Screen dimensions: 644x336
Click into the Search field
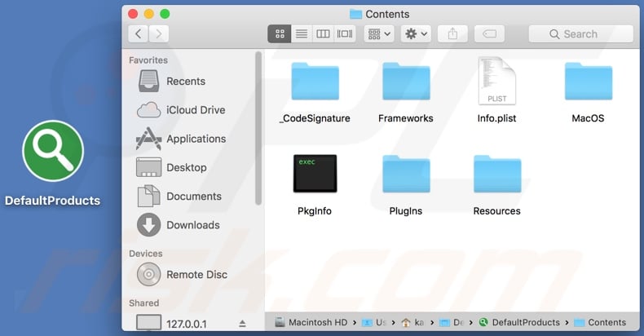[580, 33]
